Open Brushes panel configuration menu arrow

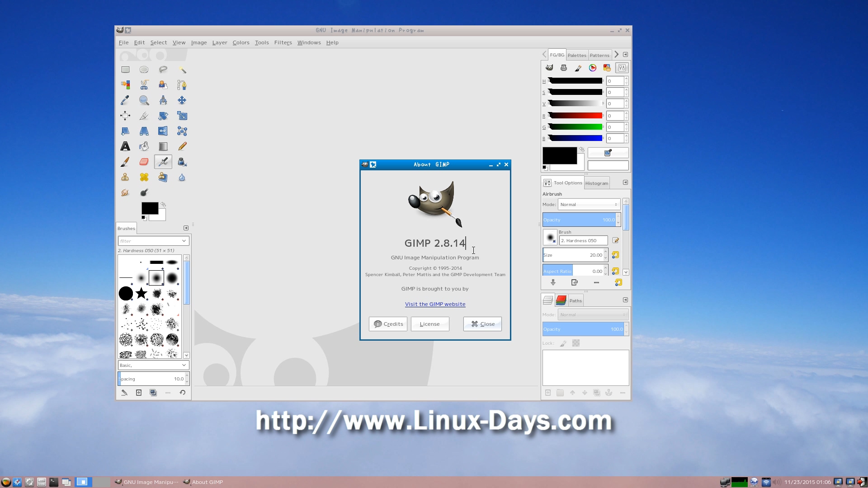click(186, 228)
